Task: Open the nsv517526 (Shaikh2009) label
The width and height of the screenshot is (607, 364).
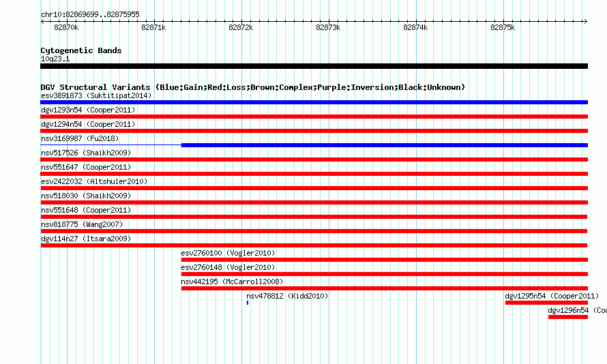Action: tap(86, 153)
